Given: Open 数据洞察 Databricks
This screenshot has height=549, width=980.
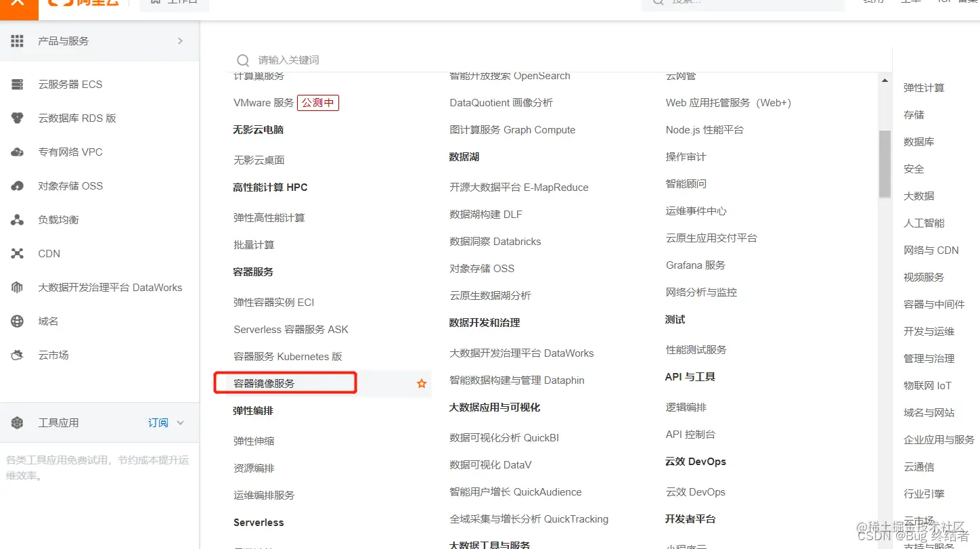Looking at the screenshot, I should pos(495,242).
